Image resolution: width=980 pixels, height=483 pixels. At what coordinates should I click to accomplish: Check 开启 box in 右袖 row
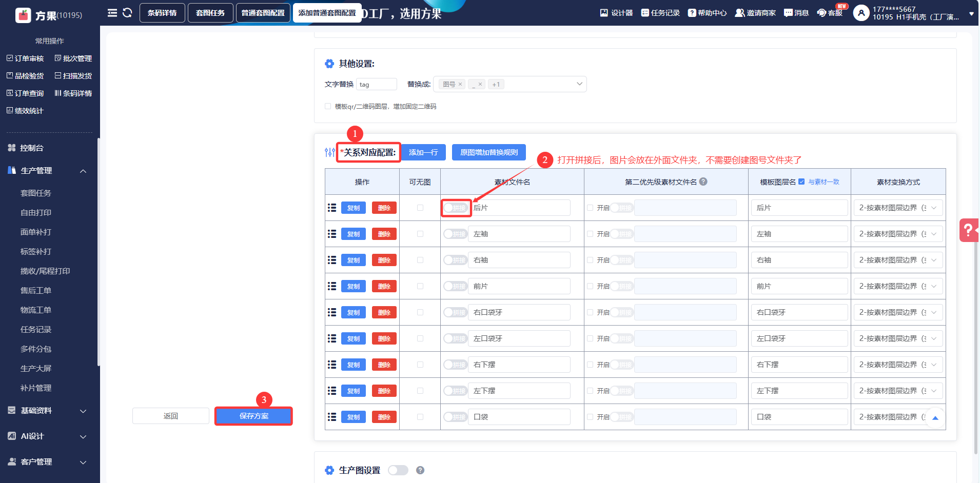pos(590,260)
